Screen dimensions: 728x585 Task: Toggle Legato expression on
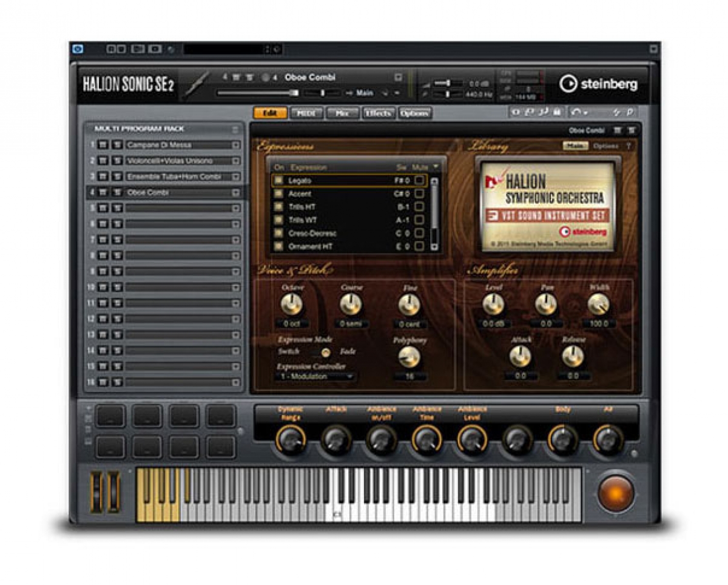point(278,180)
